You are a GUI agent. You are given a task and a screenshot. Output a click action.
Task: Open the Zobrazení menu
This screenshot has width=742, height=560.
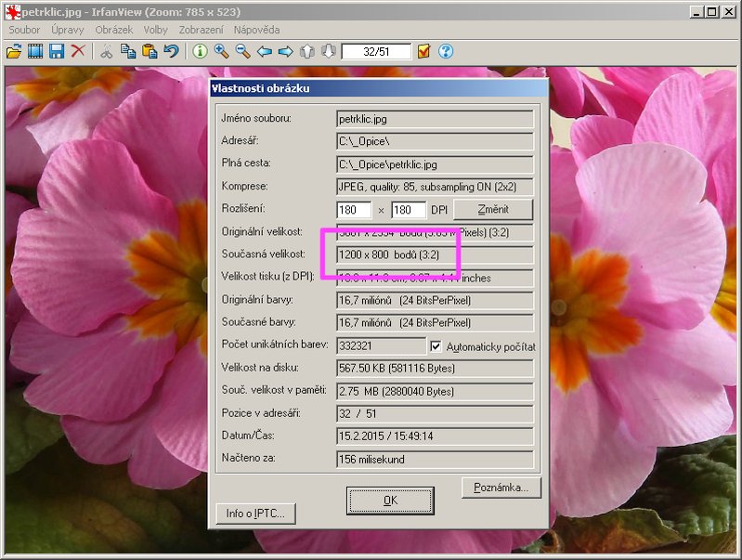tap(202, 30)
